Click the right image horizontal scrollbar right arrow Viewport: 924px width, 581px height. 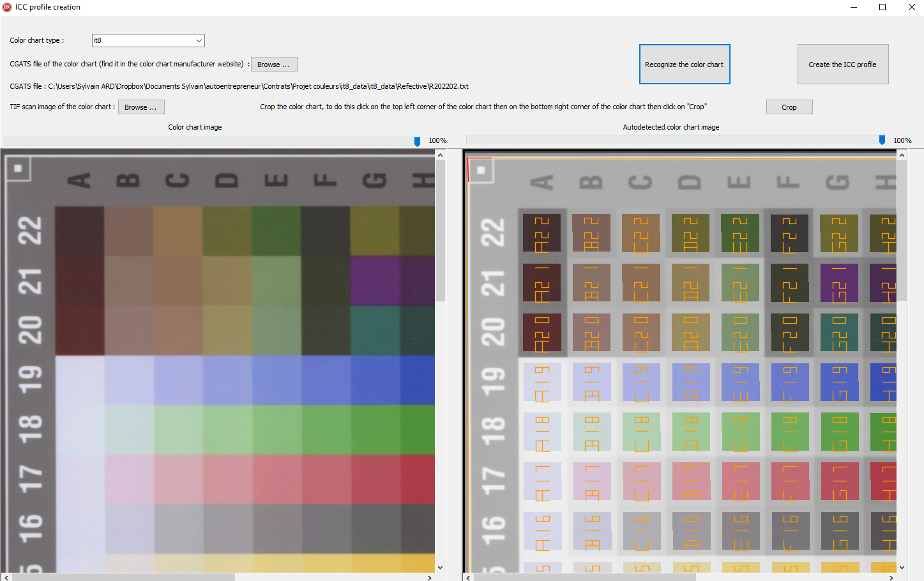point(891,577)
